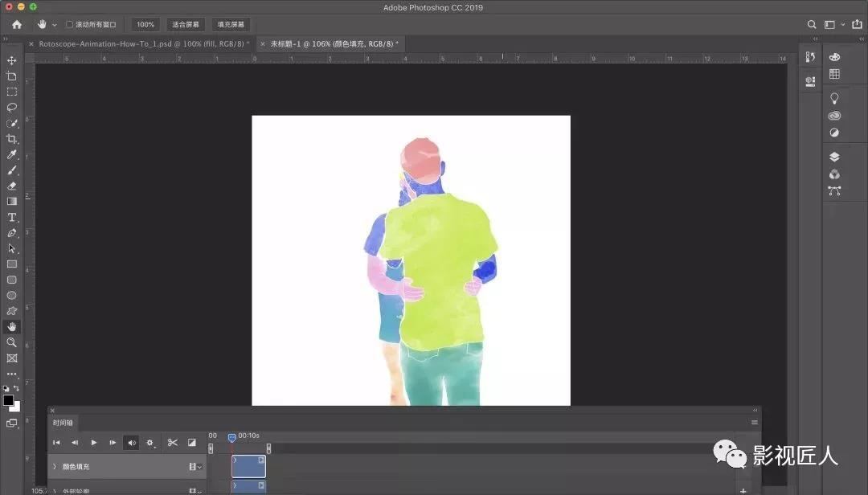Enable the 滚动所有窗口 checkbox

pyautogui.click(x=68, y=23)
